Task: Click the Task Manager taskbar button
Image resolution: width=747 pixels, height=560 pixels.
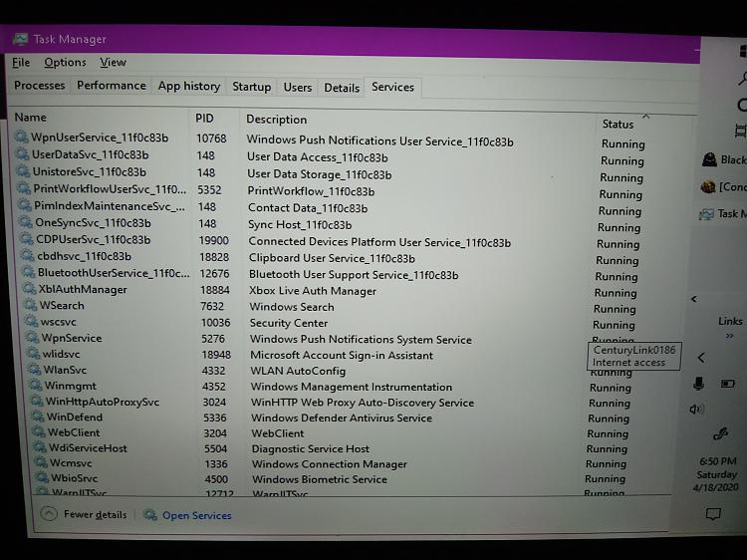Action: [722, 214]
